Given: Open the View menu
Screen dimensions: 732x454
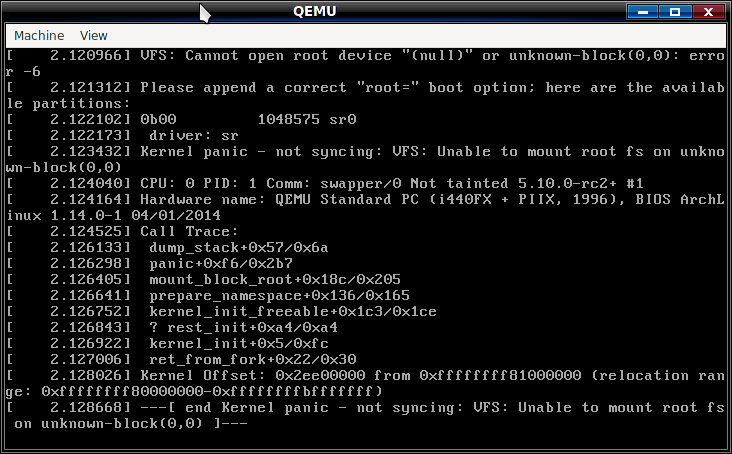Looking at the screenshot, I should pos(93,35).
